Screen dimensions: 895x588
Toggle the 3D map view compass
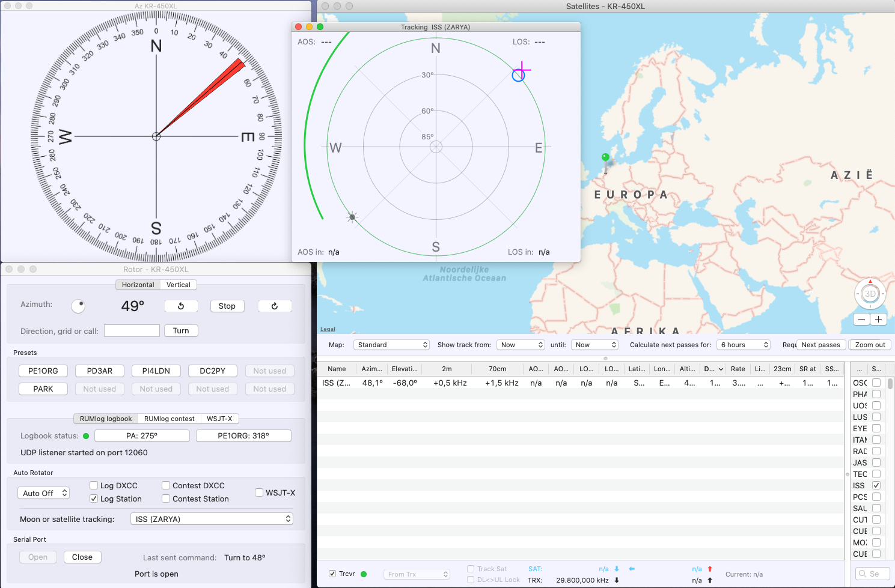870,294
